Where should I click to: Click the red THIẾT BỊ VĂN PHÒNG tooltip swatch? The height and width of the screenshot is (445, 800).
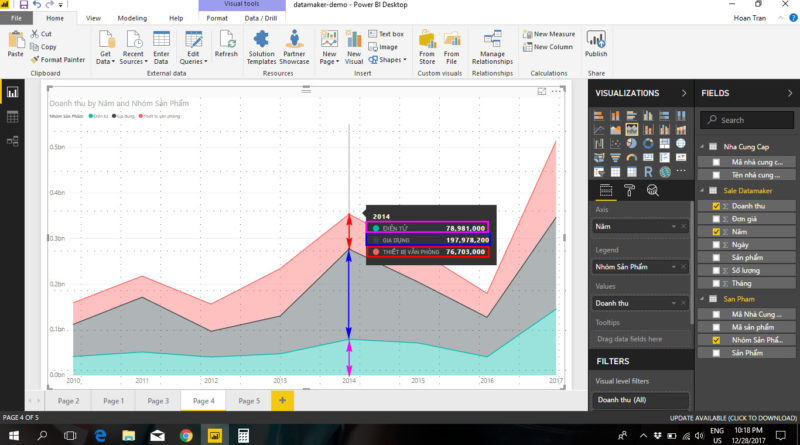click(x=376, y=252)
